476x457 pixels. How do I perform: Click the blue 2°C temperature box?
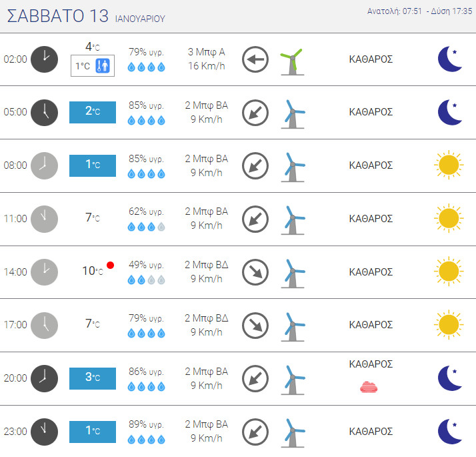click(93, 112)
